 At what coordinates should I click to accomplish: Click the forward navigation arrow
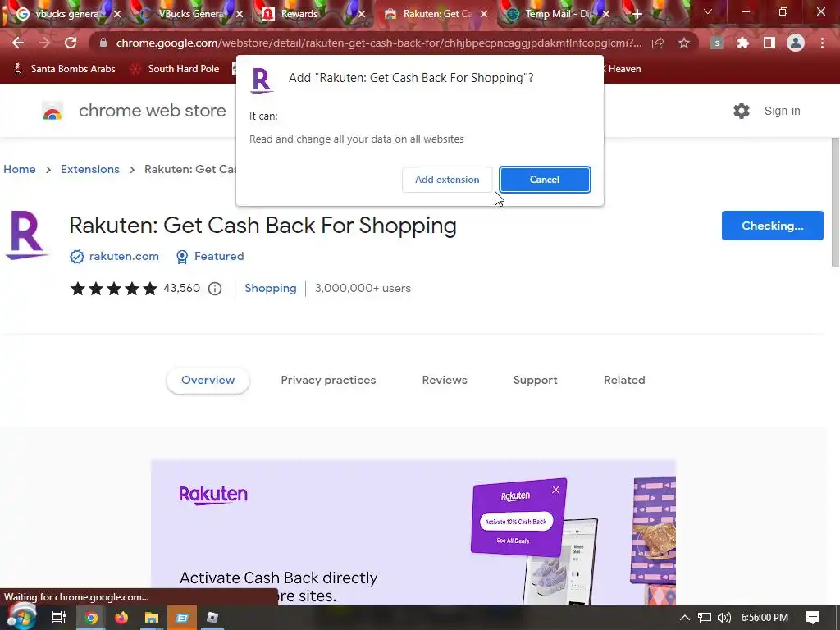coord(44,43)
